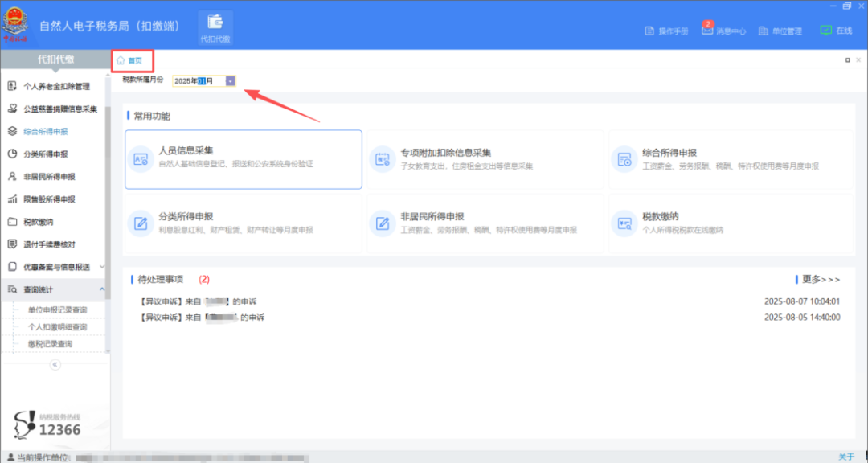Collapse the left sidebar with double-arrow button
868x463 pixels.
click(x=55, y=364)
